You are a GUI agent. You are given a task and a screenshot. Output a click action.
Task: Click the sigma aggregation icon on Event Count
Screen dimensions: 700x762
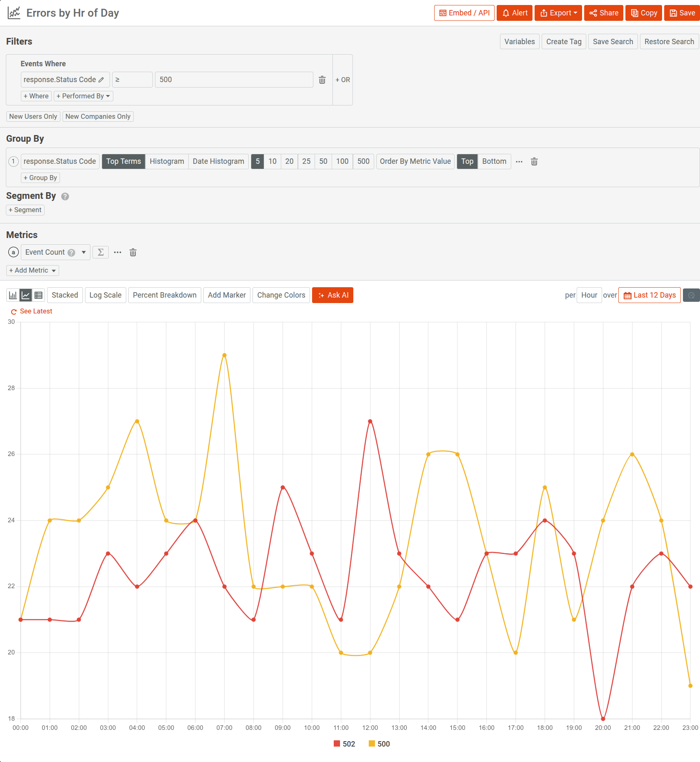[x=100, y=252]
